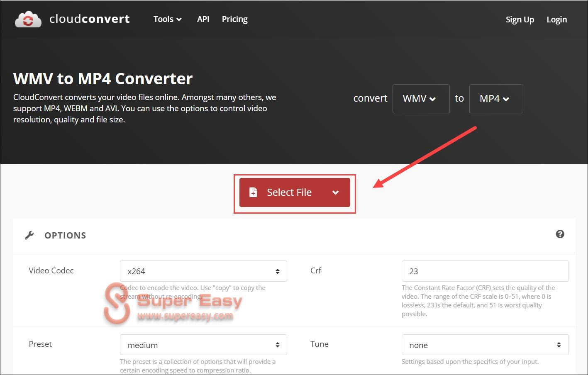
Task: Click the OPTIONS section title
Action: tap(65, 235)
